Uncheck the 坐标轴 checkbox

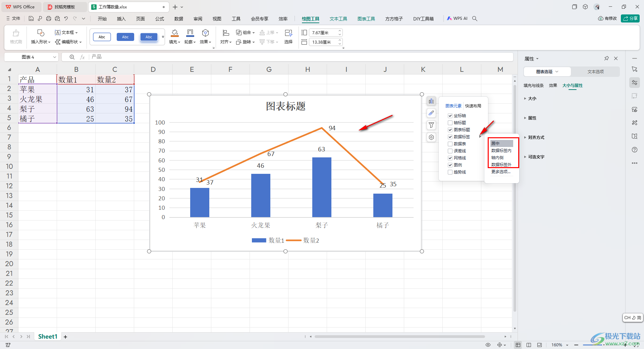pos(450,116)
